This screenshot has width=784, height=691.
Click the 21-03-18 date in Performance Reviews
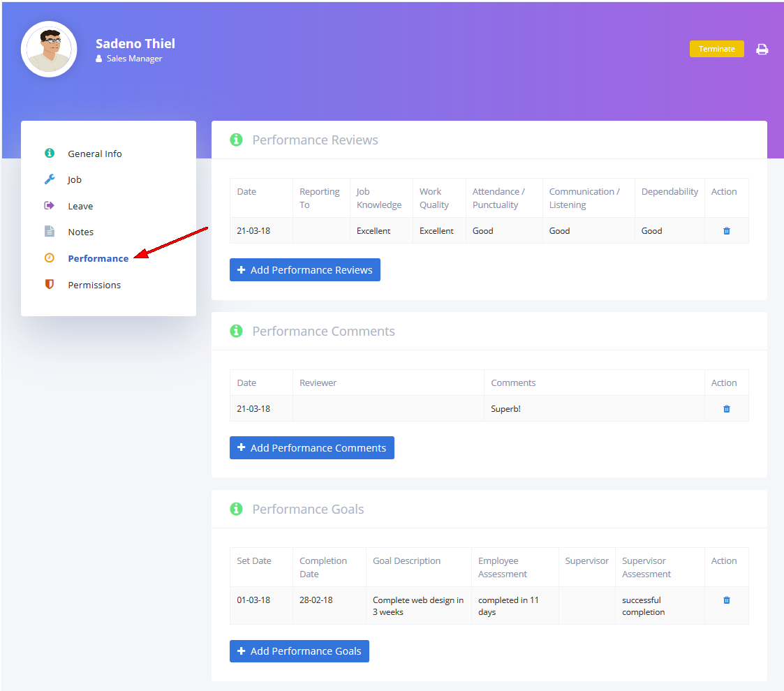coord(253,231)
